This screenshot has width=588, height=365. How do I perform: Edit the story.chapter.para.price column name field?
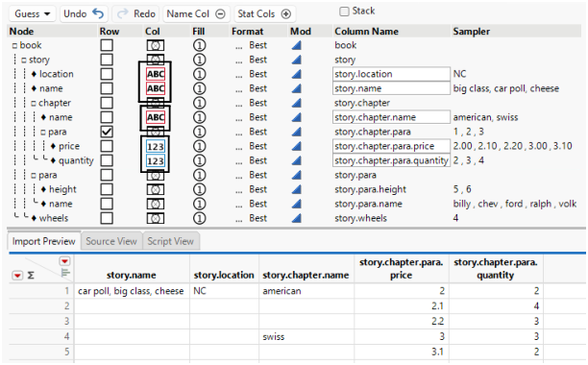coord(391,146)
